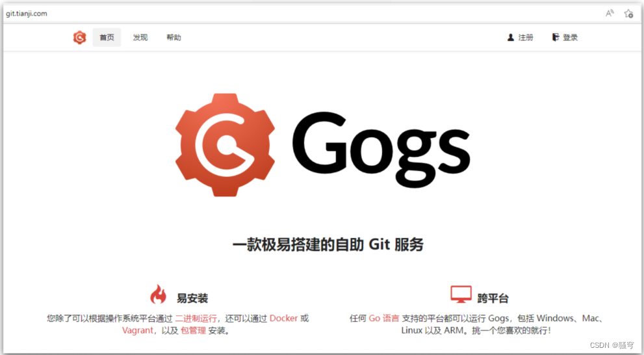The width and height of the screenshot is (644, 355).
Task: Go to the 发现 explore page
Action: click(140, 38)
